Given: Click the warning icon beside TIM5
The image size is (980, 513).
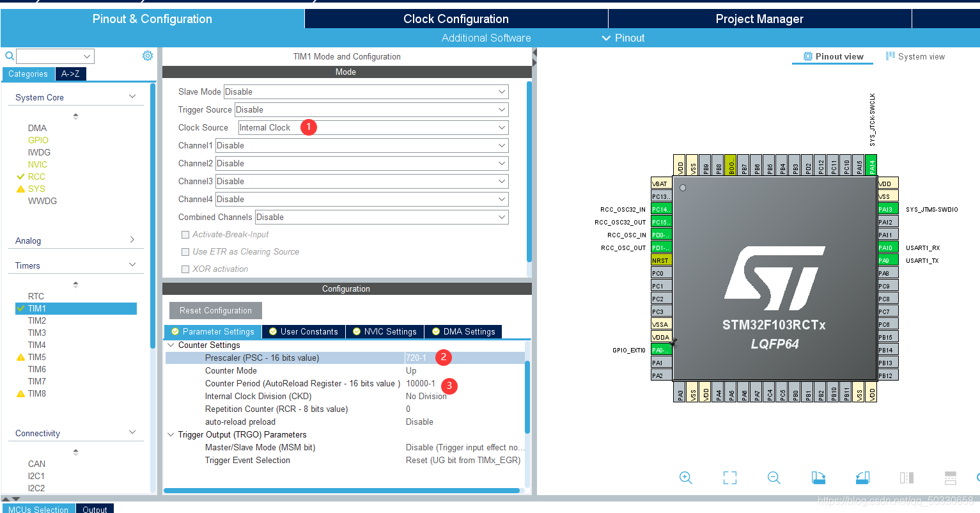Looking at the screenshot, I should point(20,357).
